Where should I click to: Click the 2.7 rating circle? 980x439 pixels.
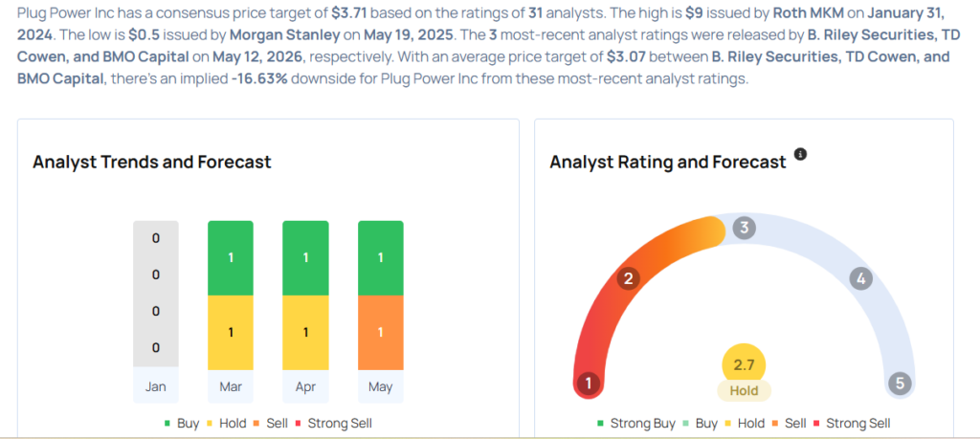(744, 365)
